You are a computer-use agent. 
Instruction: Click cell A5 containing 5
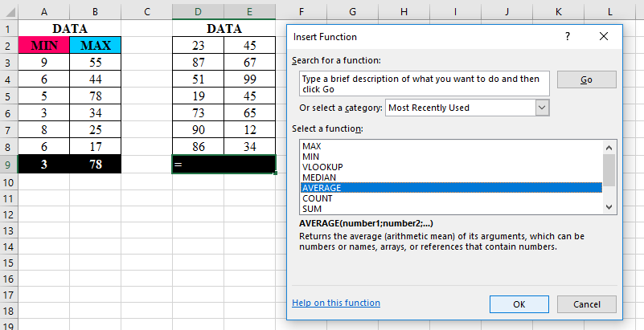point(44,96)
